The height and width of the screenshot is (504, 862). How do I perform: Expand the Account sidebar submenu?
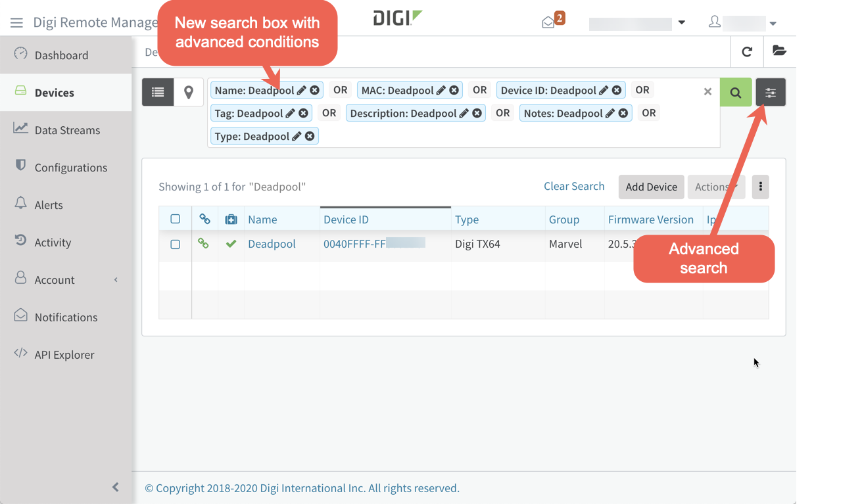coord(66,279)
